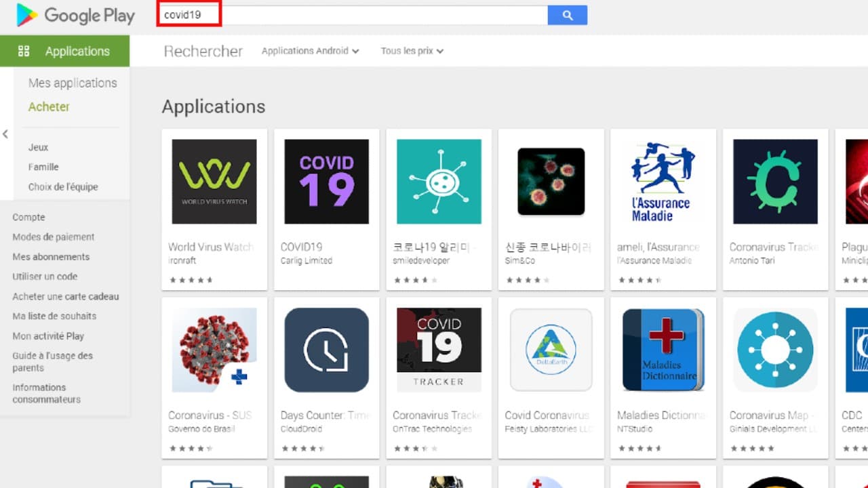Expand the Tous les prix dropdown
Image resolution: width=868 pixels, height=488 pixels.
(412, 51)
